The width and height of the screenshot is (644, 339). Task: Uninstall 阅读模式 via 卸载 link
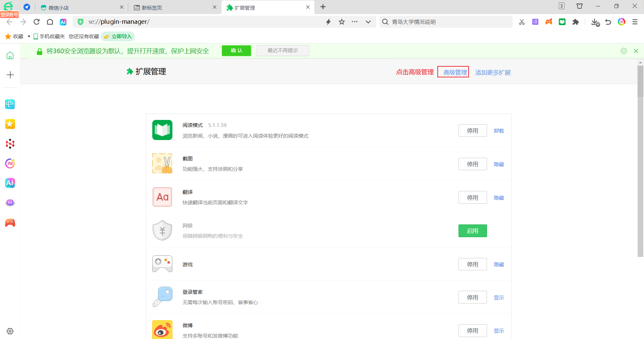point(499,131)
